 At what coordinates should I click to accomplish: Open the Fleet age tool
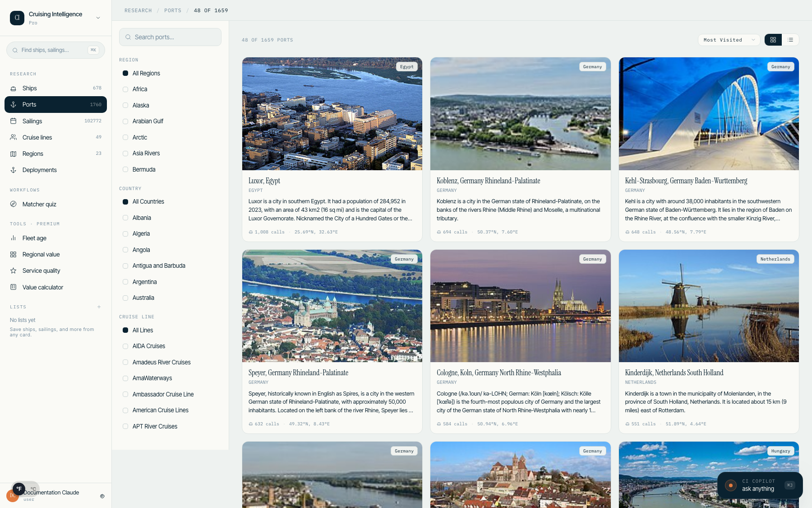click(55, 238)
